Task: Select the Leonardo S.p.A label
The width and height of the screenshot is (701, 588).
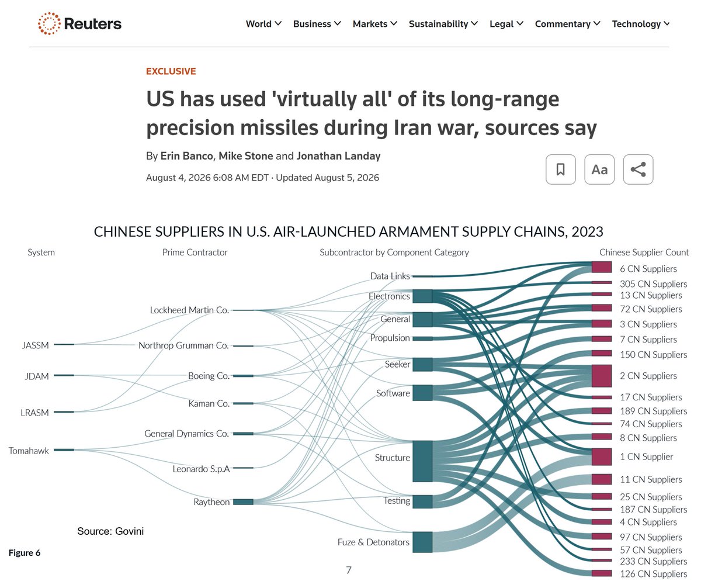Action: (x=202, y=469)
